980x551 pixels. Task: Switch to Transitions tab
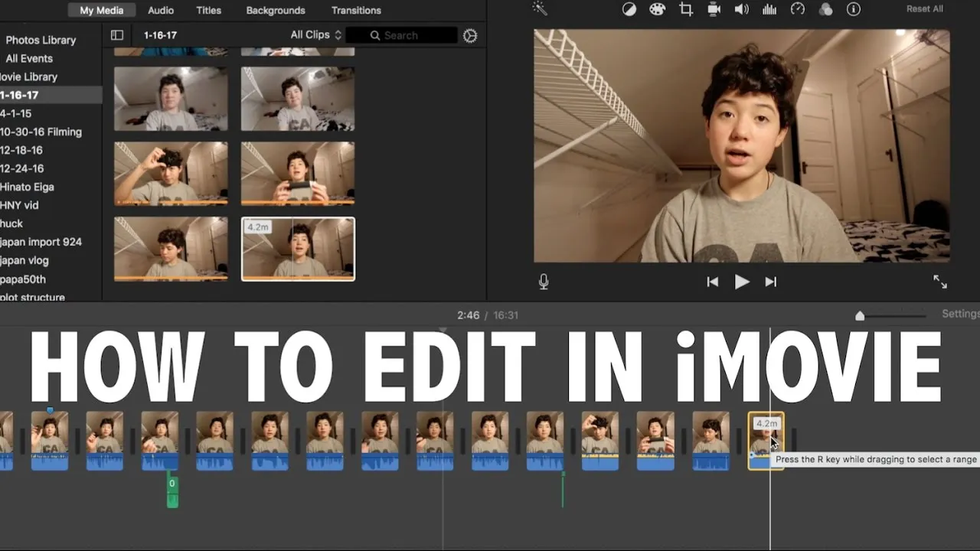click(x=356, y=10)
